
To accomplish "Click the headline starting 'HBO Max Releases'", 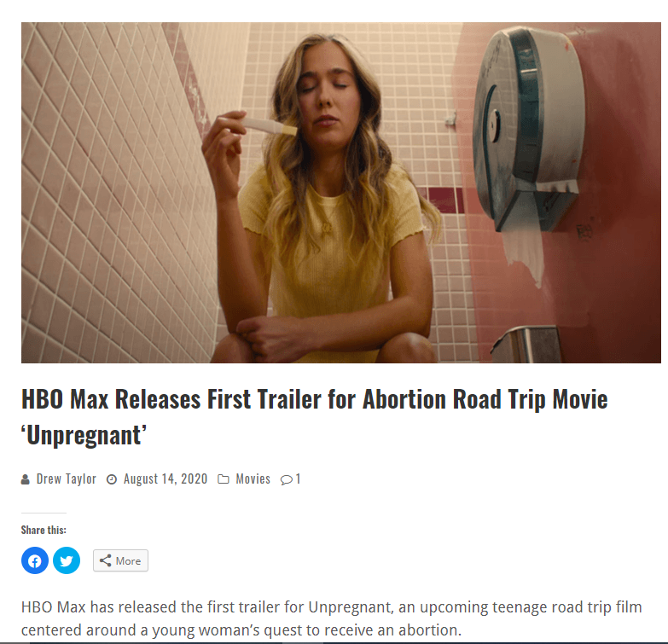I will (315, 417).
